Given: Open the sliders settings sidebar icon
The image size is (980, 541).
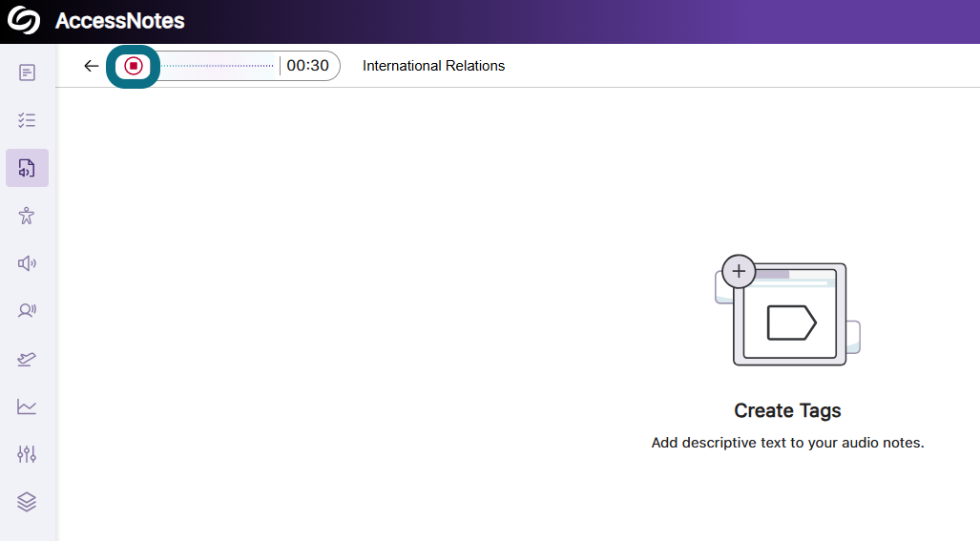Looking at the screenshot, I should pyautogui.click(x=27, y=454).
